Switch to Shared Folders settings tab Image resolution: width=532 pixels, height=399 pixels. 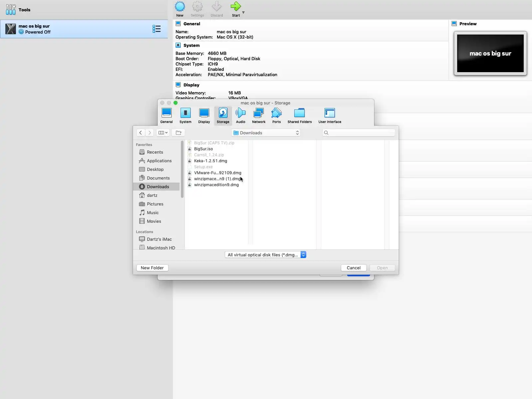[x=300, y=116]
